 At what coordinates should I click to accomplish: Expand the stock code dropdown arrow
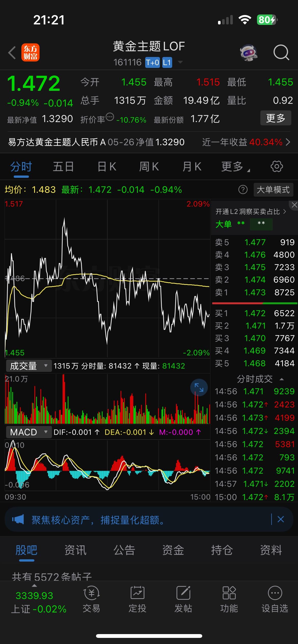click(x=180, y=62)
